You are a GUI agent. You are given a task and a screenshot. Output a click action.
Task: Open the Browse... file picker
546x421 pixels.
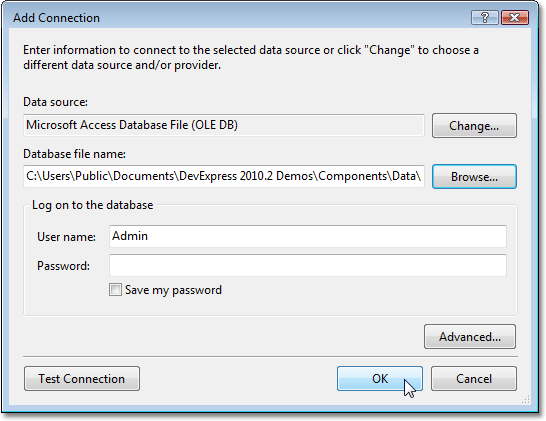(x=474, y=177)
